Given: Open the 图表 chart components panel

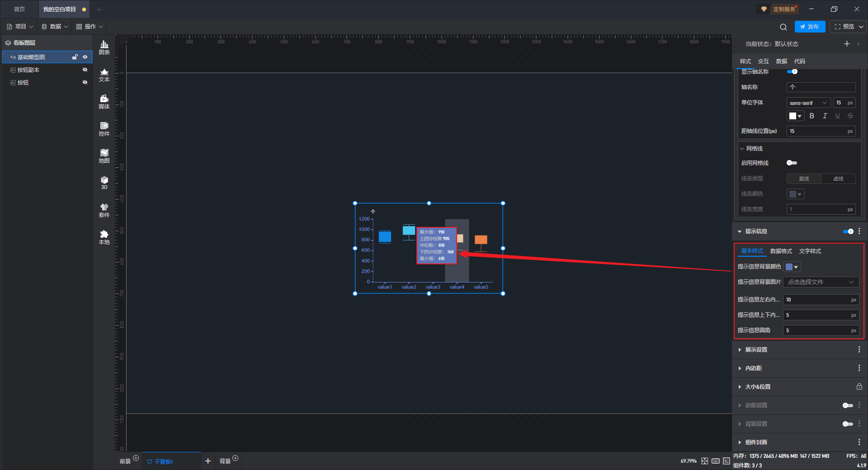Looking at the screenshot, I should click(x=104, y=47).
